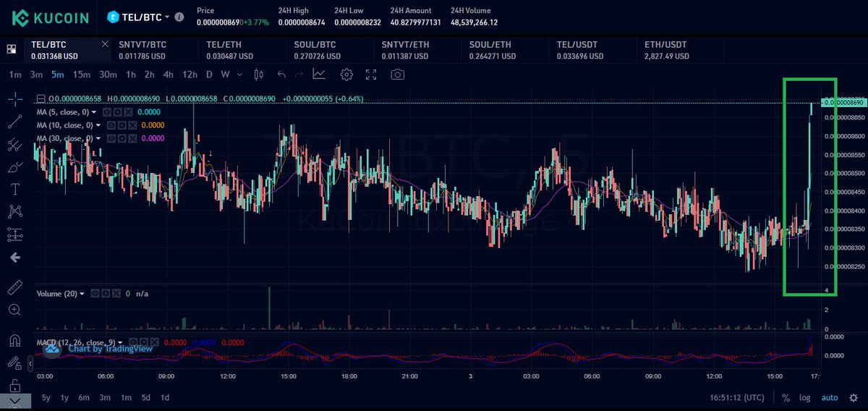868x411 pixels.
Task: Select the ruler measure tool
Action: (14, 288)
